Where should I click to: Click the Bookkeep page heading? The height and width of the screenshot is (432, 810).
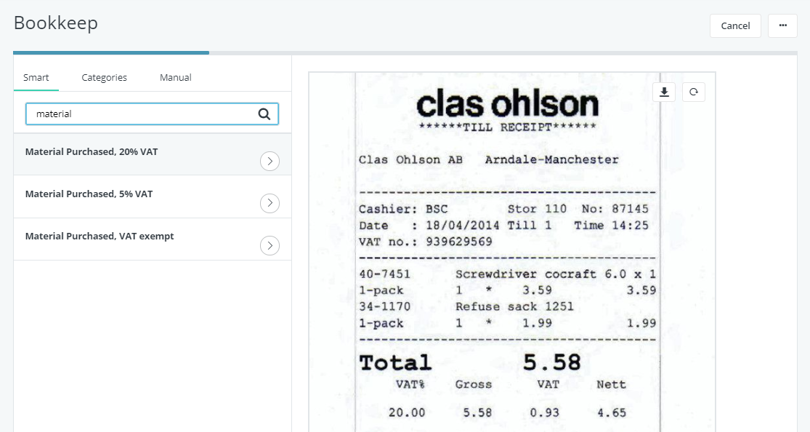coord(56,23)
